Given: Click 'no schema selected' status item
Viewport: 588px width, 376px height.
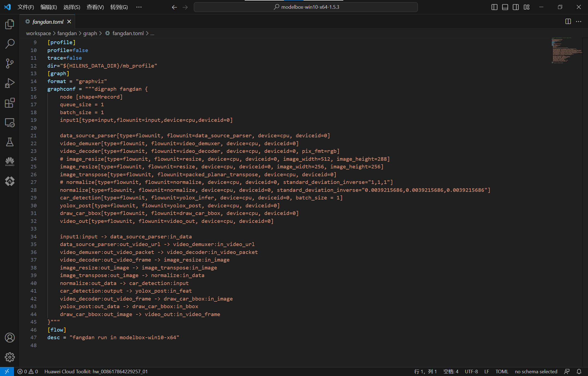Looking at the screenshot, I should point(536,371).
